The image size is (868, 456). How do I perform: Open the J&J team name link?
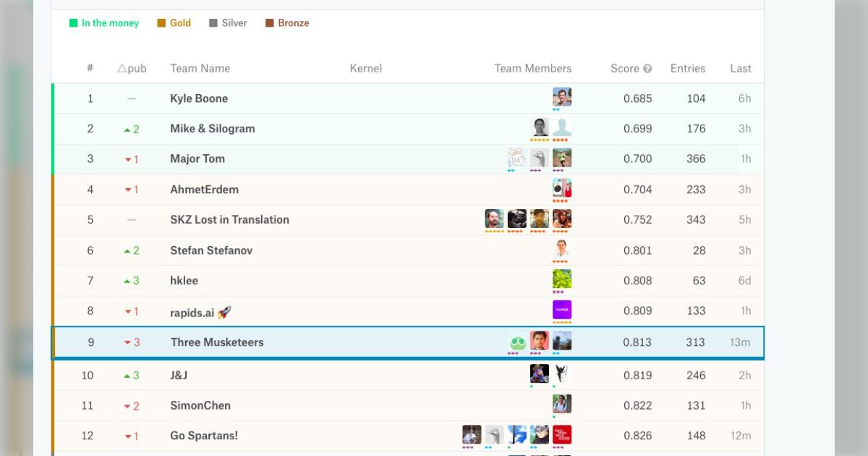[179, 376]
